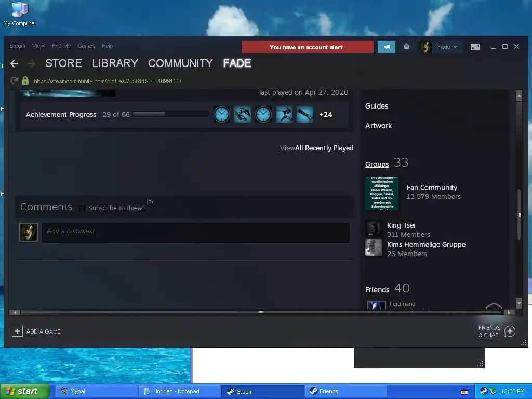Click Ferdinand friend name
The width and height of the screenshot is (532, 399).
pyautogui.click(x=403, y=304)
